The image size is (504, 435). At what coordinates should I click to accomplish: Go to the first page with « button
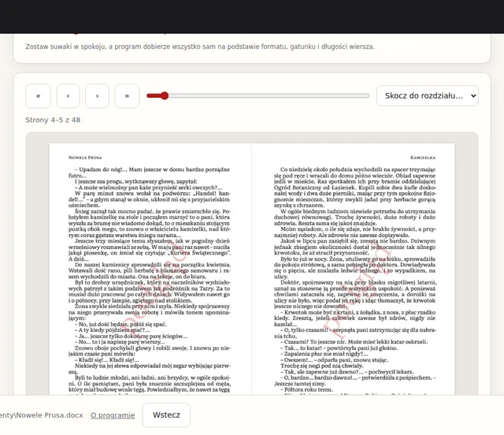(x=39, y=96)
